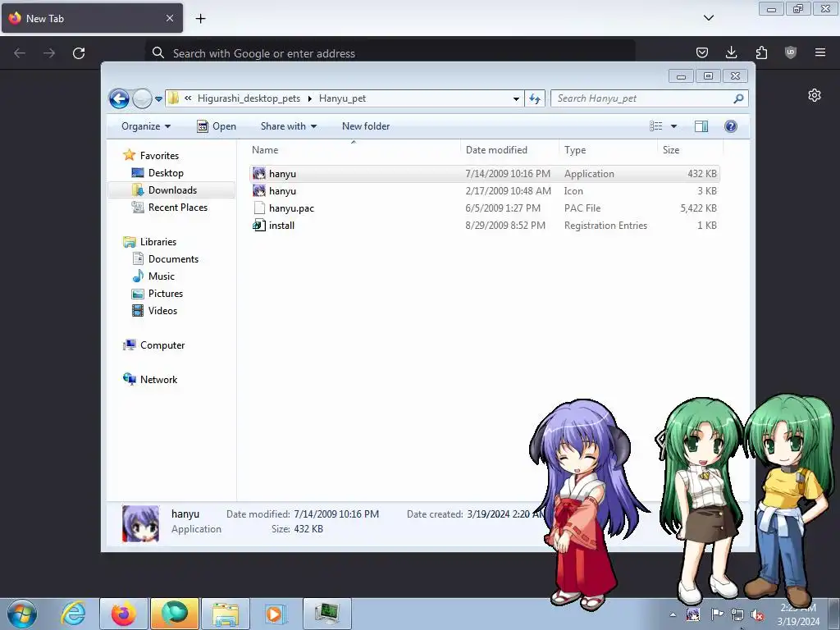
Task: Open the Firefox Extensions puzzle icon
Action: click(761, 52)
